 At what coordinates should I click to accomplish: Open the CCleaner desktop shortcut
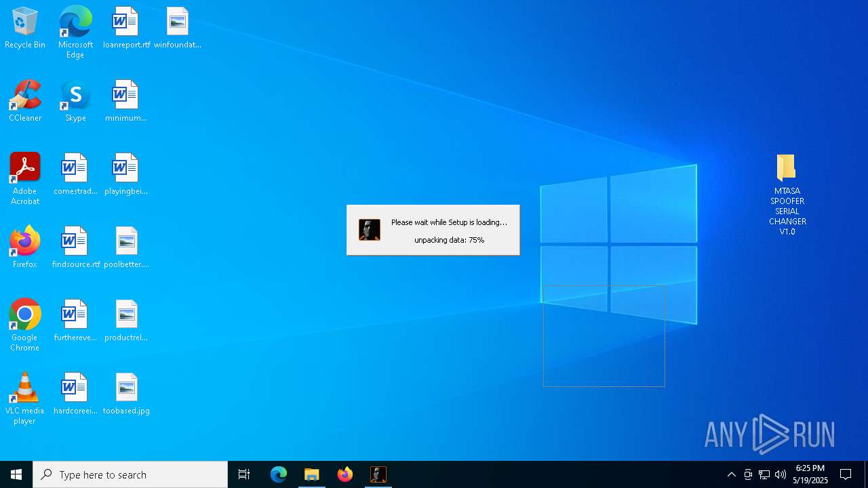point(25,101)
